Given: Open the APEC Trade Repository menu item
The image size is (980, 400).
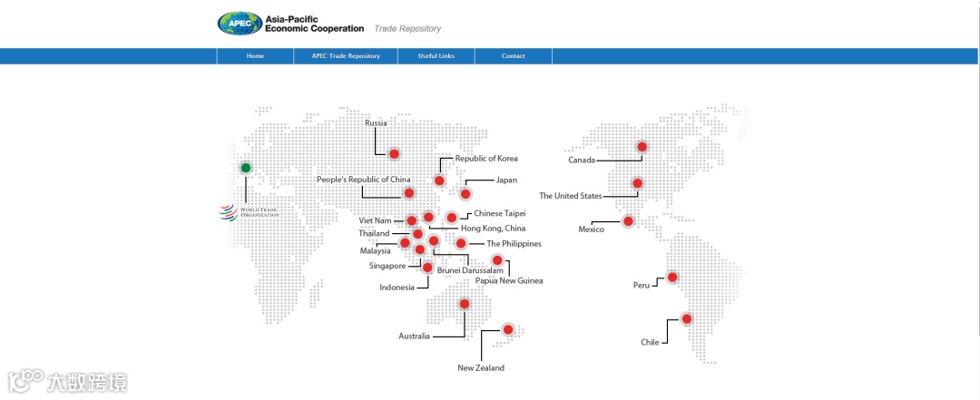Looking at the screenshot, I should pyautogui.click(x=346, y=56).
